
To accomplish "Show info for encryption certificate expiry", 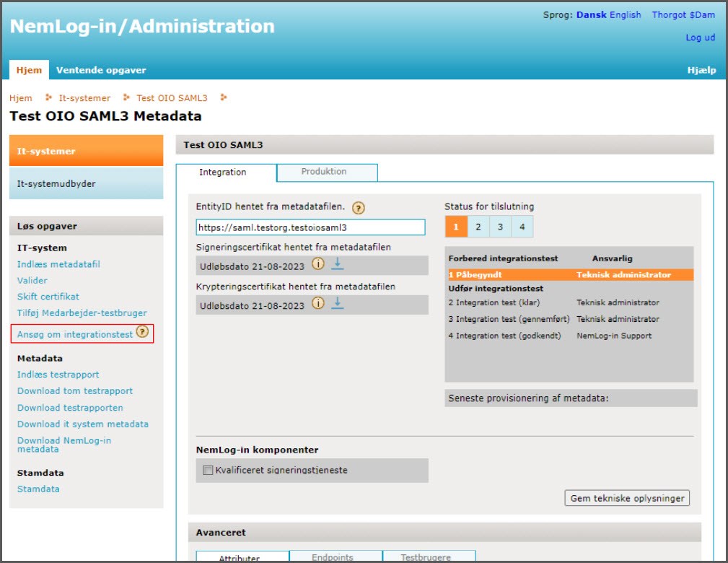I will pyautogui.click(x=317, y=303).
